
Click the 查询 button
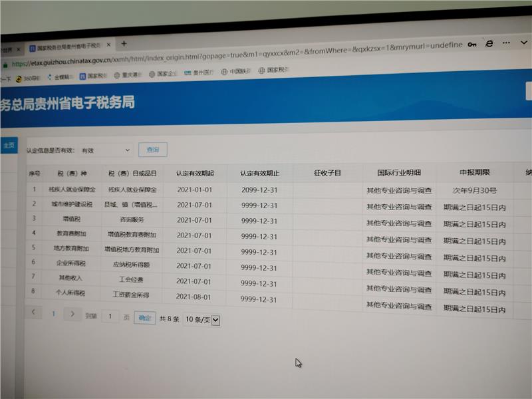(x=152, y=150)
